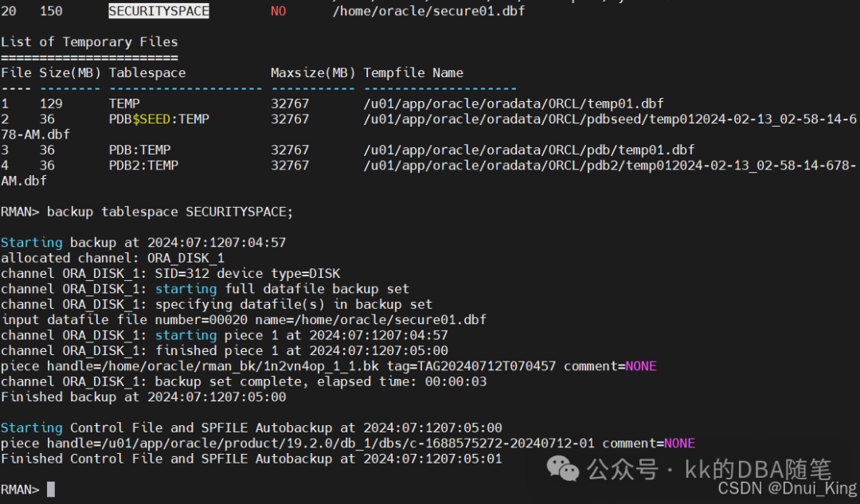
Task: Click the "Maxsize(MB)" column header
Action: coord(313,72)
